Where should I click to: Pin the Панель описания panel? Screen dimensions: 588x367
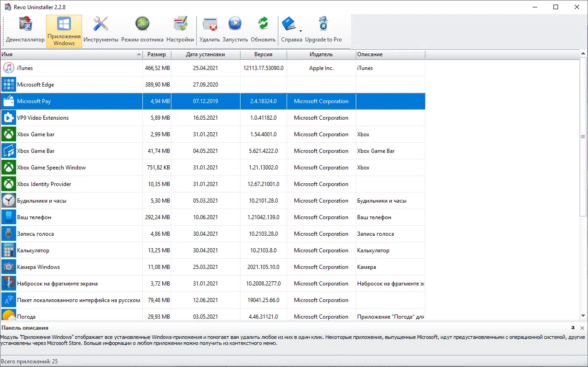(573, 328)
